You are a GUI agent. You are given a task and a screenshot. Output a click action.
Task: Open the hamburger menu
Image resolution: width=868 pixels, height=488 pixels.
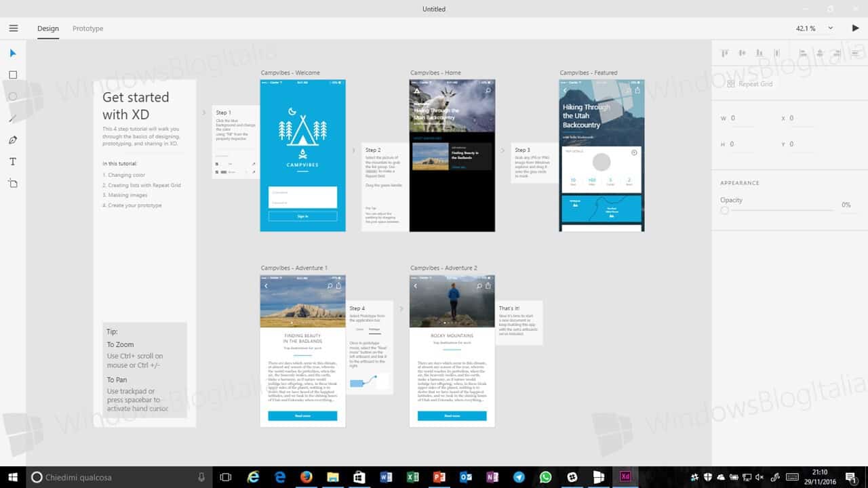pyautogui.click(x=13, y=28)
